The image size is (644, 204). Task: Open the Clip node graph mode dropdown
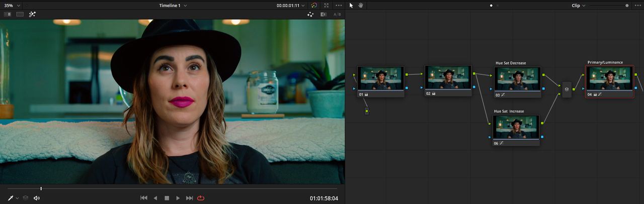coord(579,6)
